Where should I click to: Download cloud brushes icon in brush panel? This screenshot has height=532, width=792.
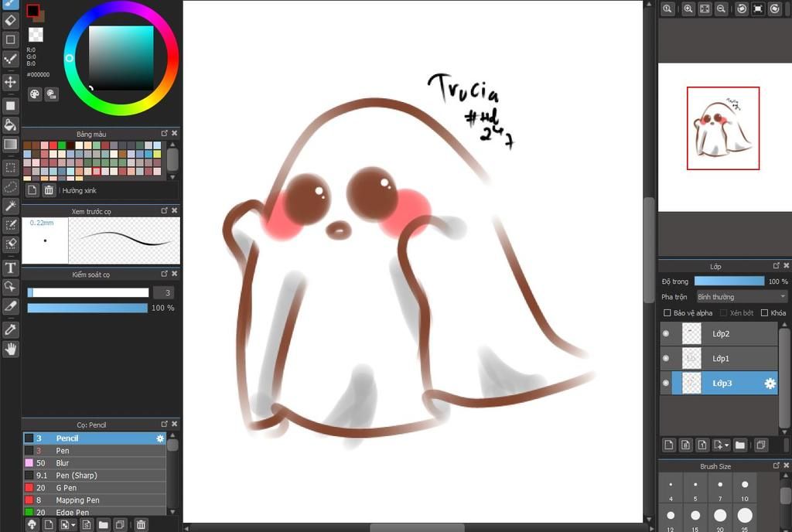(x=32, y=525)
